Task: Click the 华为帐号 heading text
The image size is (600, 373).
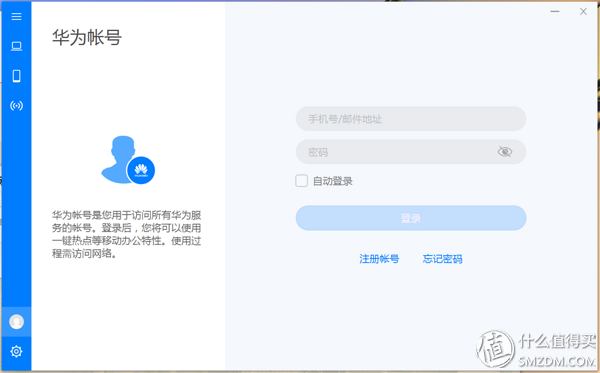Action: 87,37
